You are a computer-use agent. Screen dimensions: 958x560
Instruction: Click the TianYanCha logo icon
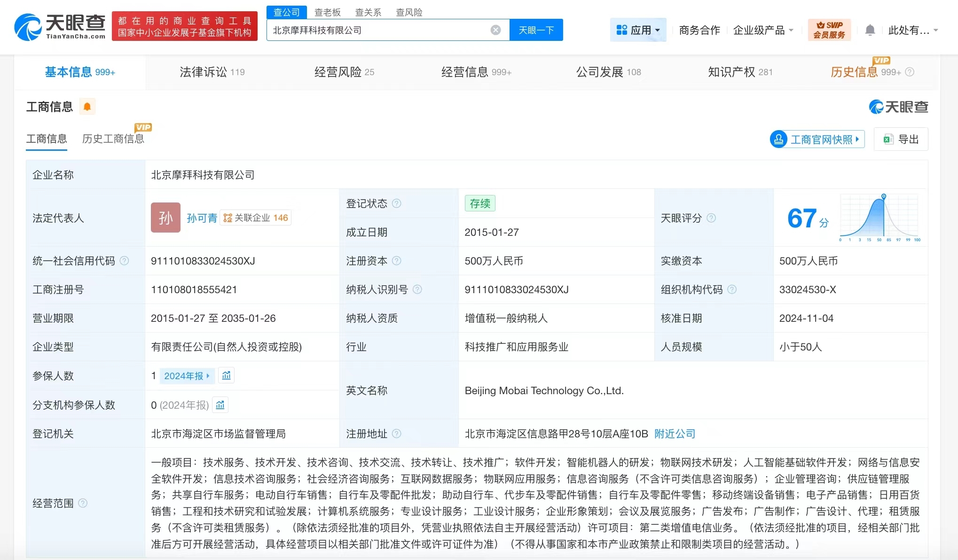(x=28, y=27)
